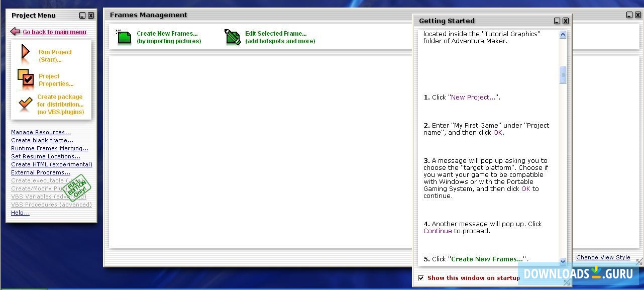Close the Frames Management window
This screenshot has width=644, height=290.
[637, 15]
